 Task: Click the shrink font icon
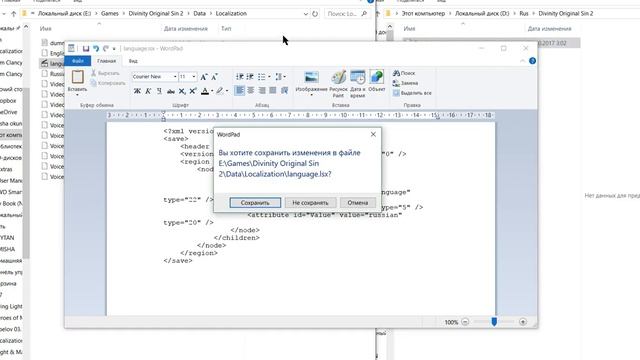(x=214, y=77)
